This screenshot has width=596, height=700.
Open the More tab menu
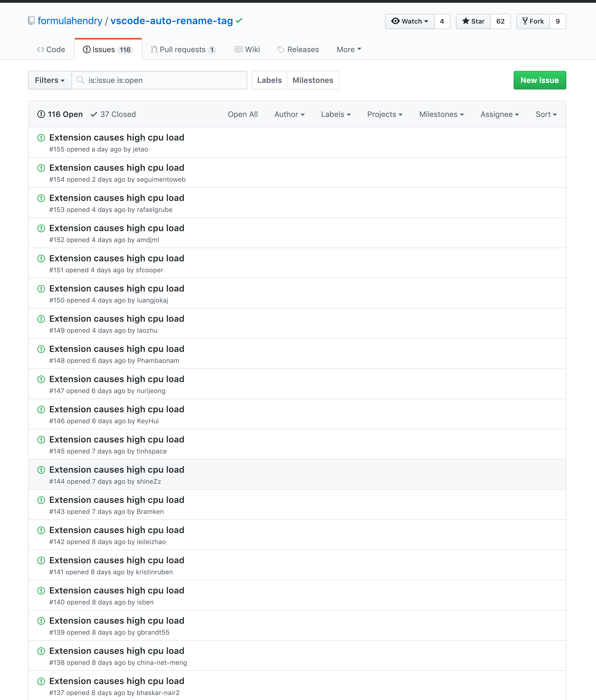point(349,49)
